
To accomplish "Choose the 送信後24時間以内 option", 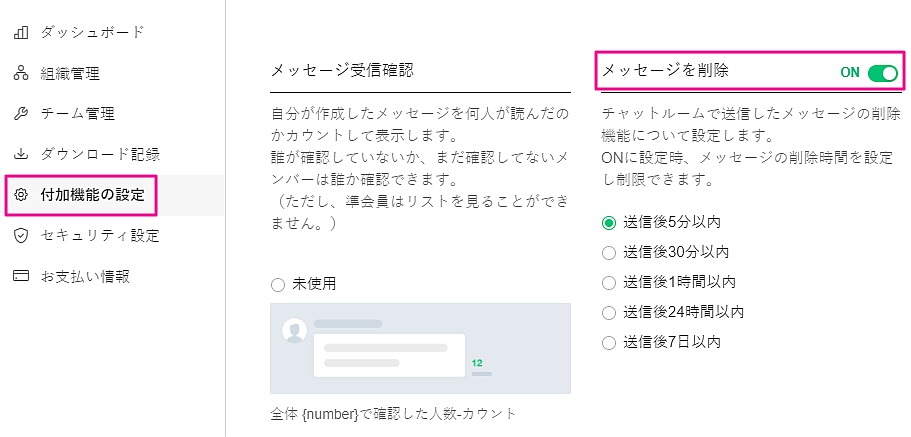I will (x=609, y=312).
